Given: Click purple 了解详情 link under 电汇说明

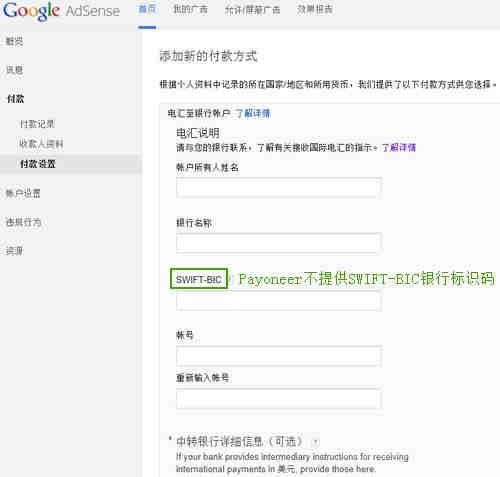Looking at the screenshot, I should (398, 148).
